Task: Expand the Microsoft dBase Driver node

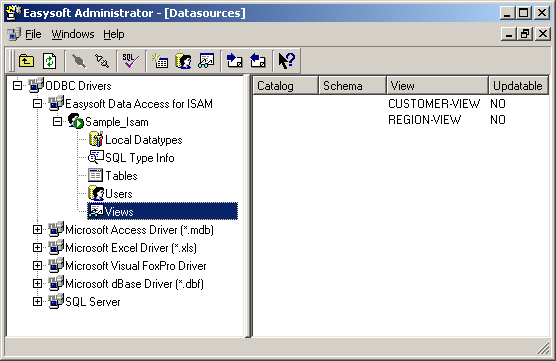Action: tap(37, 283)
